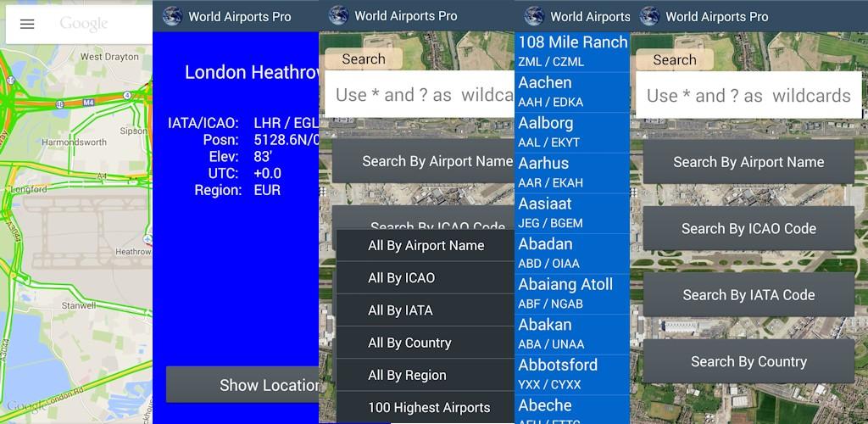Tap Search By ICAO Code on rightmost screen
The image size is (868, 424).
[x=748, y=229]
